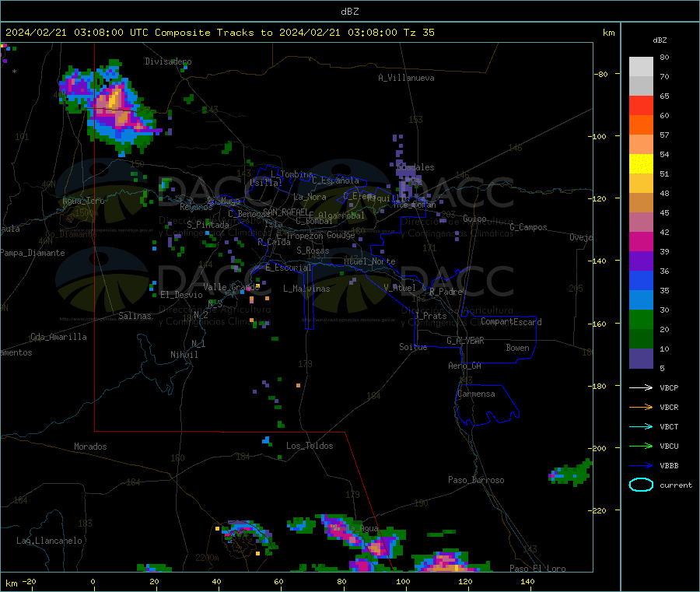
Task: Click the Bowen map label
Action: (x=517, y=348)
